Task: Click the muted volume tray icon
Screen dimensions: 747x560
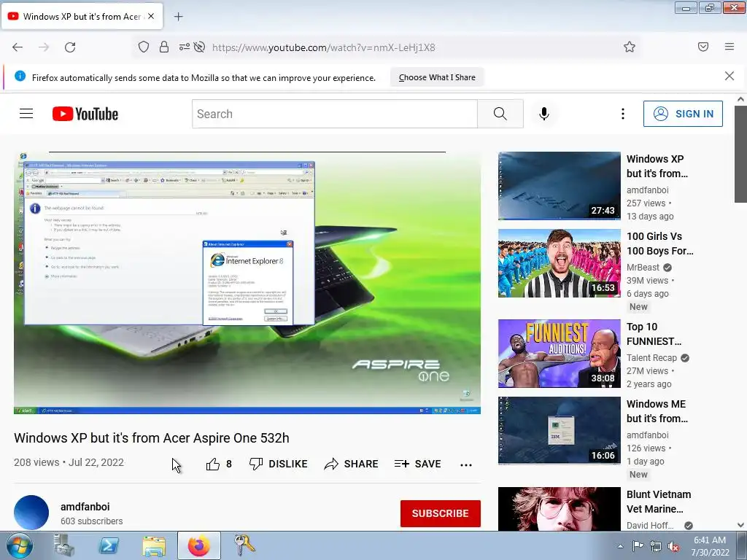Action: tap(673, 546)
